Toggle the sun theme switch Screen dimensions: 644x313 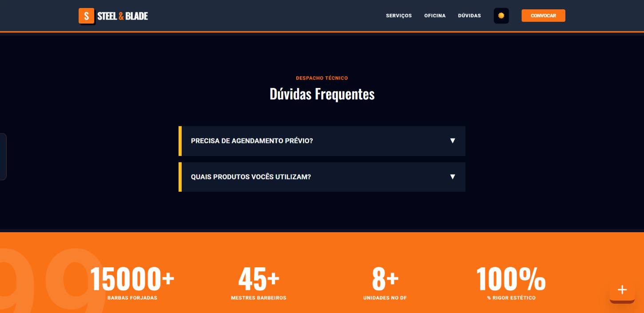(501, 16)
